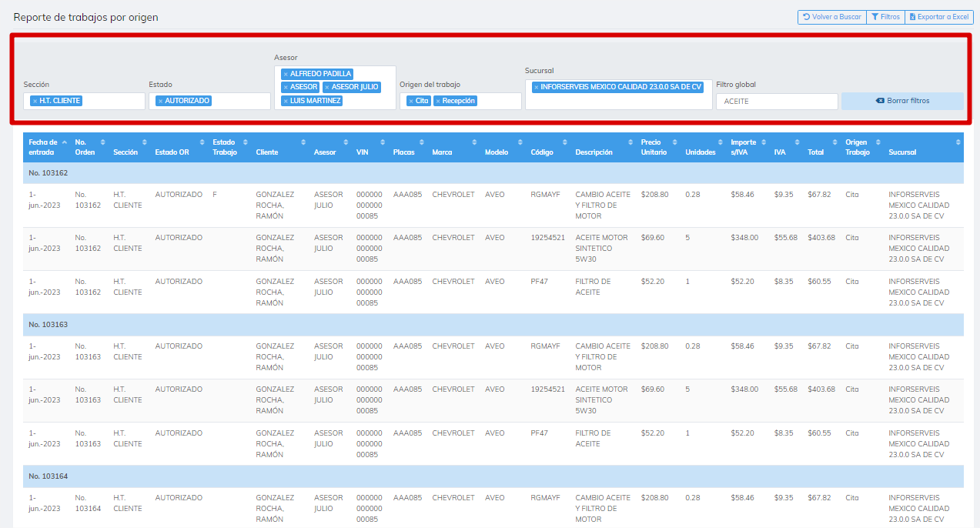Remove the Recepción origin tag

[x=438, y=101]
